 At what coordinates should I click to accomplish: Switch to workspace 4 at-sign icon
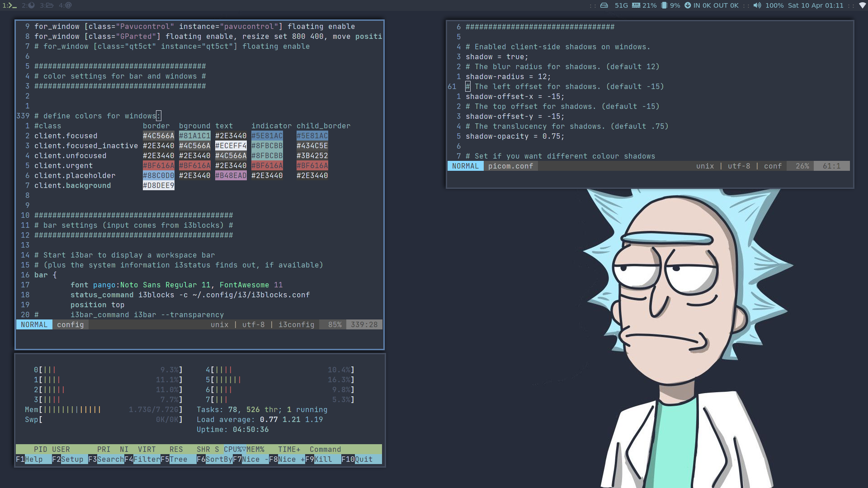[x=65, y=5]
